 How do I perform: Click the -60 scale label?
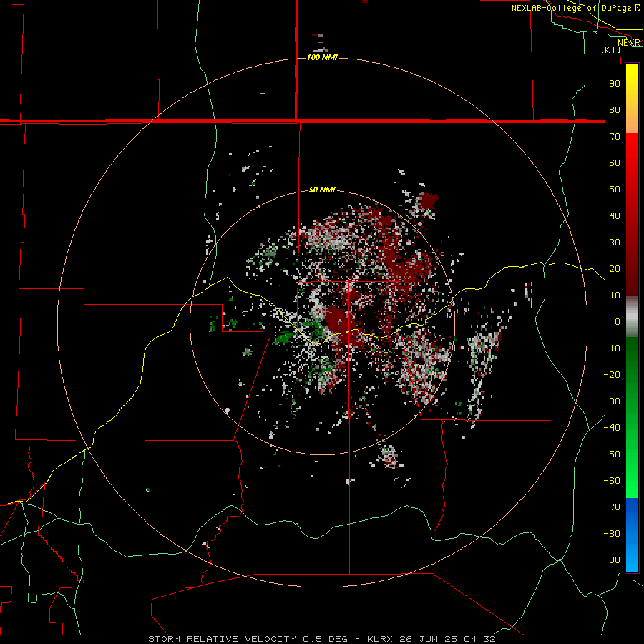coord(612,481)
